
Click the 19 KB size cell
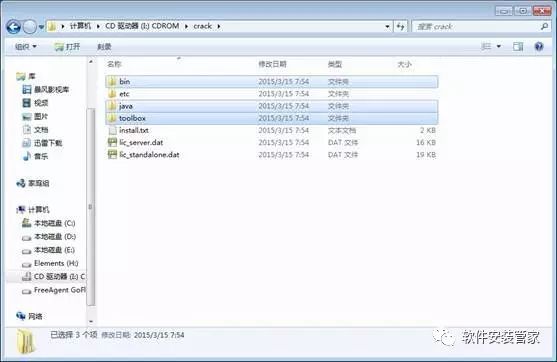pyautogui.click(x=426, y=155)
